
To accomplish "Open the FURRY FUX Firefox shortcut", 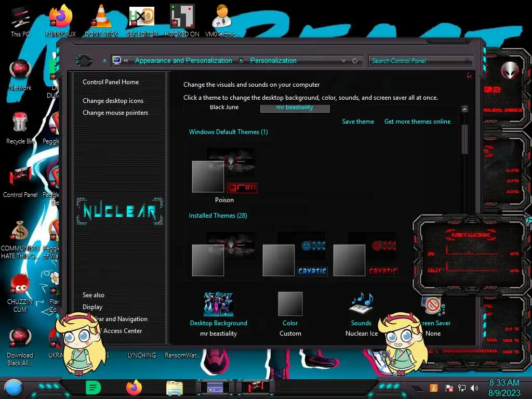I will [x=61, y=21].
